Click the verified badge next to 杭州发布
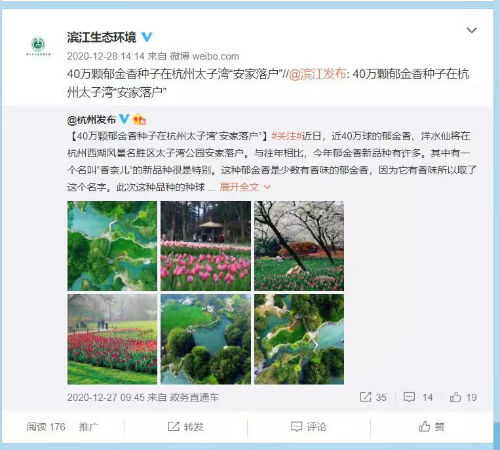 [x=124, y=119]
